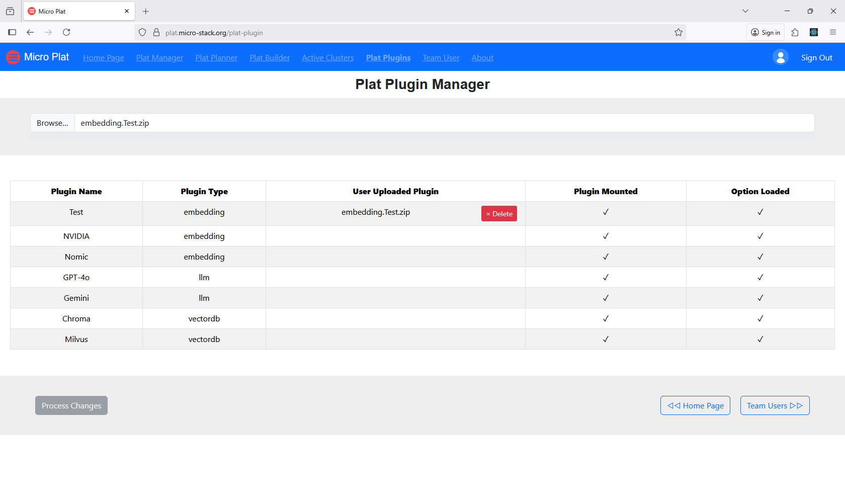Click the browser reload icon
845x504 pixels.
(66, 32)
